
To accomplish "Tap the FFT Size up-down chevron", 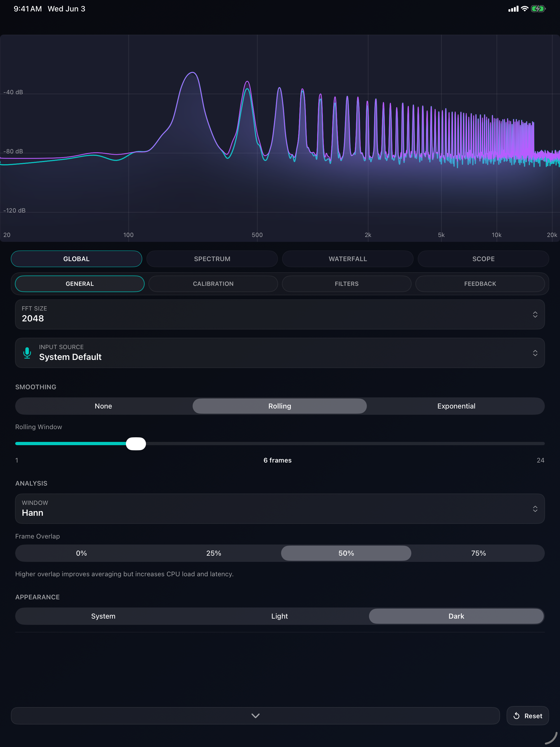I will click(535, 314).
